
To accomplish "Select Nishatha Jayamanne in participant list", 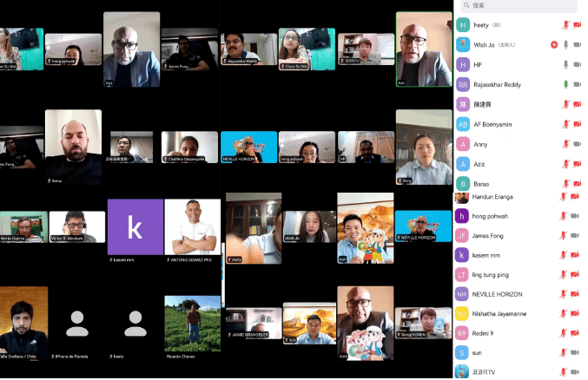I will tap(504, 313).
